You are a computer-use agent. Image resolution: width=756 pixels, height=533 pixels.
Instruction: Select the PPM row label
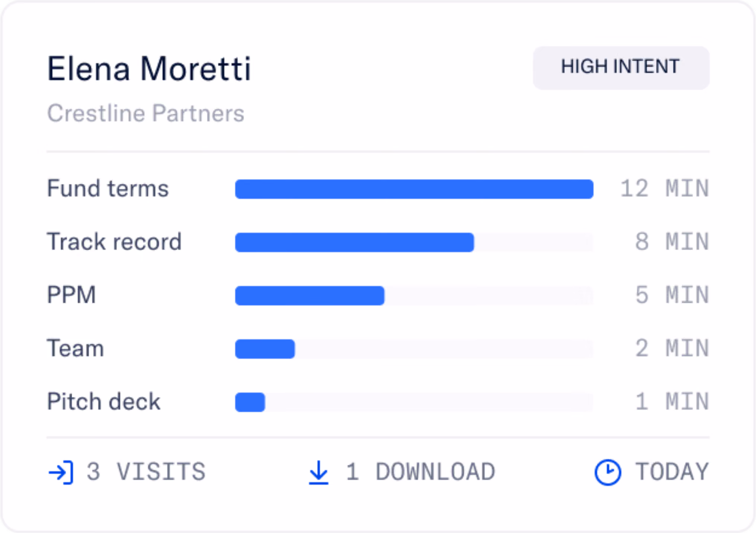click(71, 295)
